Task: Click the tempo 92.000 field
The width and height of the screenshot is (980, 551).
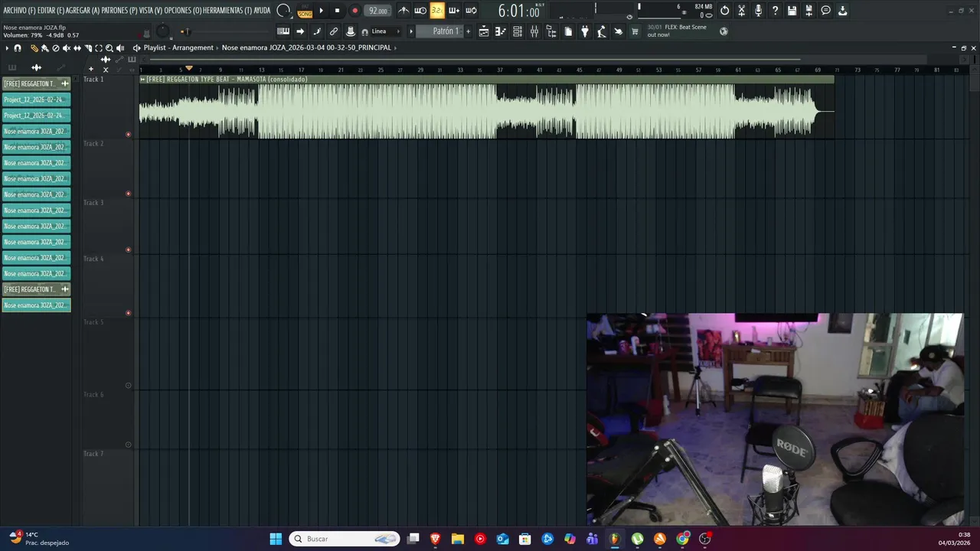Action: [377, 11]
